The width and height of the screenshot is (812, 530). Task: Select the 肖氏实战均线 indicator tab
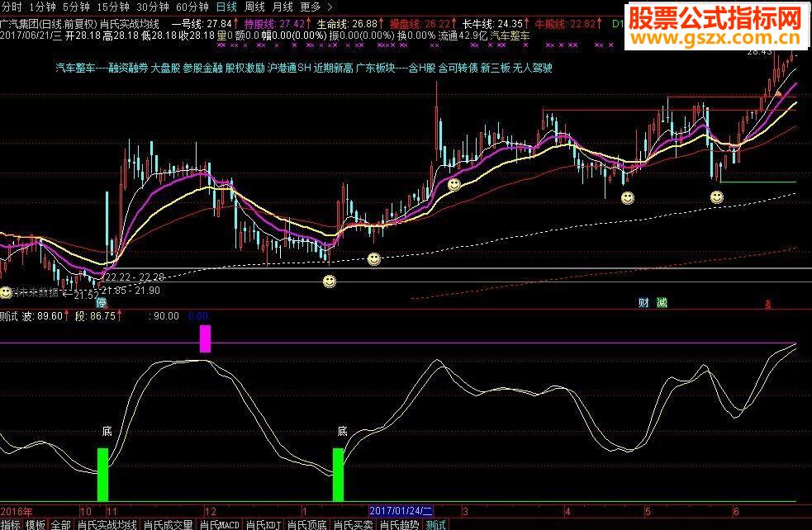(107, 524)
